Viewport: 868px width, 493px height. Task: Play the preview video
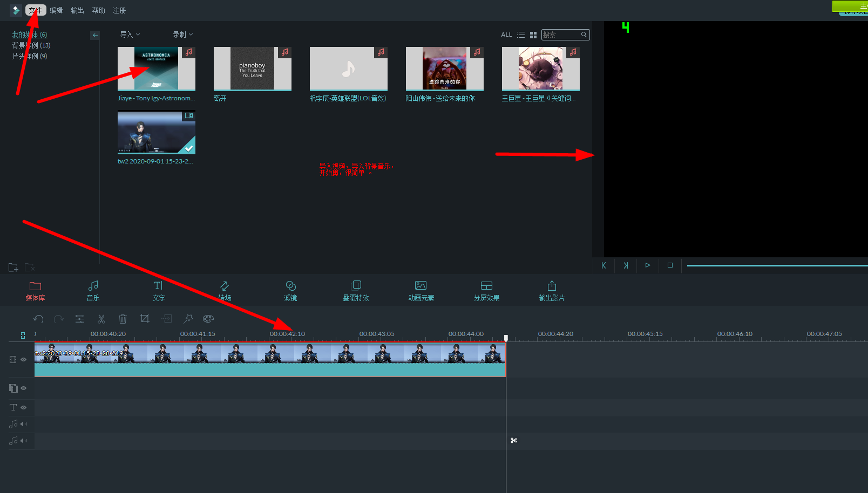point(648,265)
